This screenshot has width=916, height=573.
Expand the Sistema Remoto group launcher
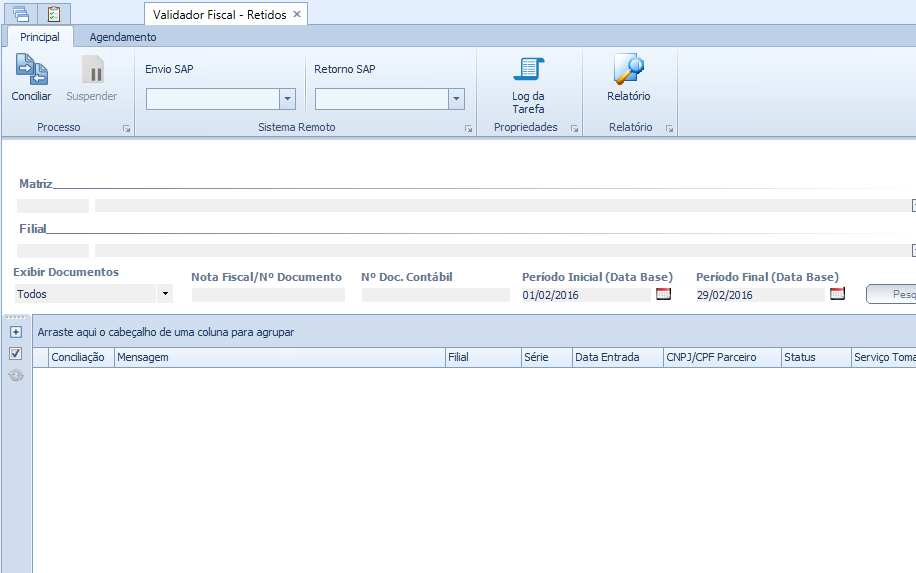point(468,129)
